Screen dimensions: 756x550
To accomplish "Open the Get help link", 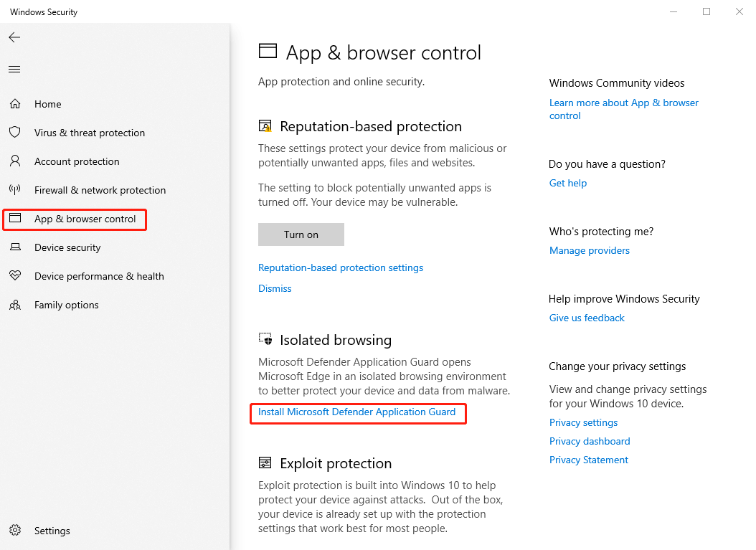I will point(568,183).
